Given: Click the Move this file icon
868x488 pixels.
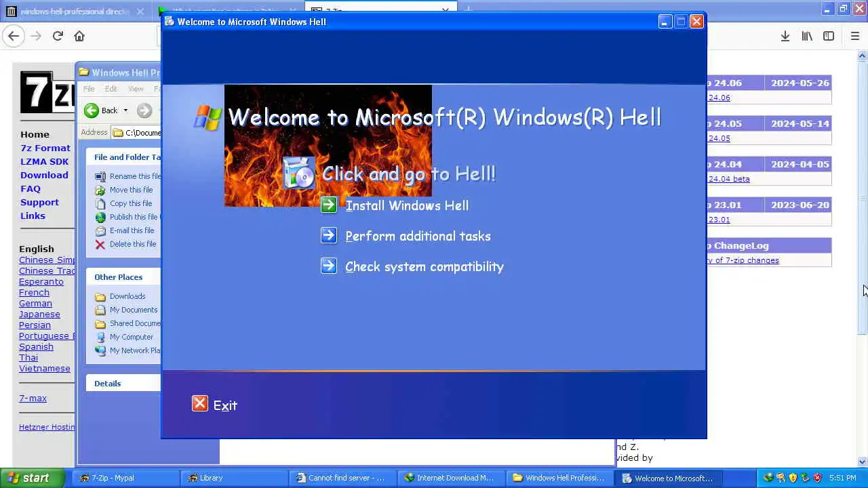Looking at the screenshot, I should [x=100, y=190].
